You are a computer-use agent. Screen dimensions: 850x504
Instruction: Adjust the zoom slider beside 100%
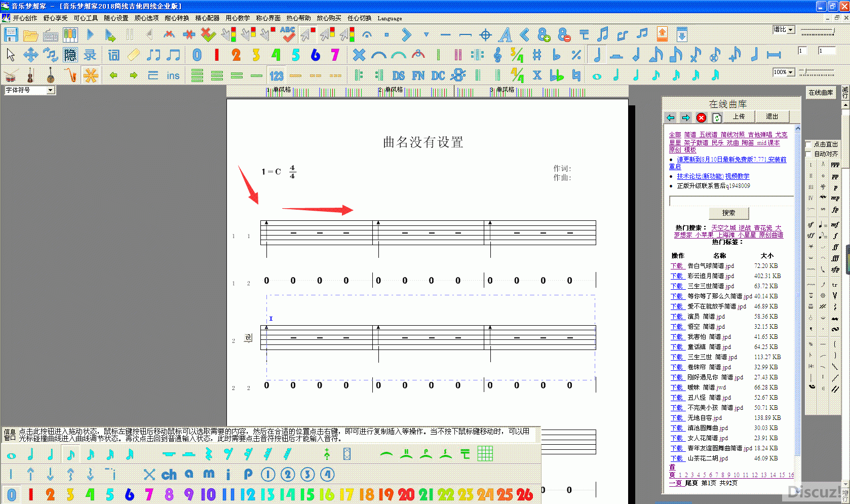(x=817, y=72)
